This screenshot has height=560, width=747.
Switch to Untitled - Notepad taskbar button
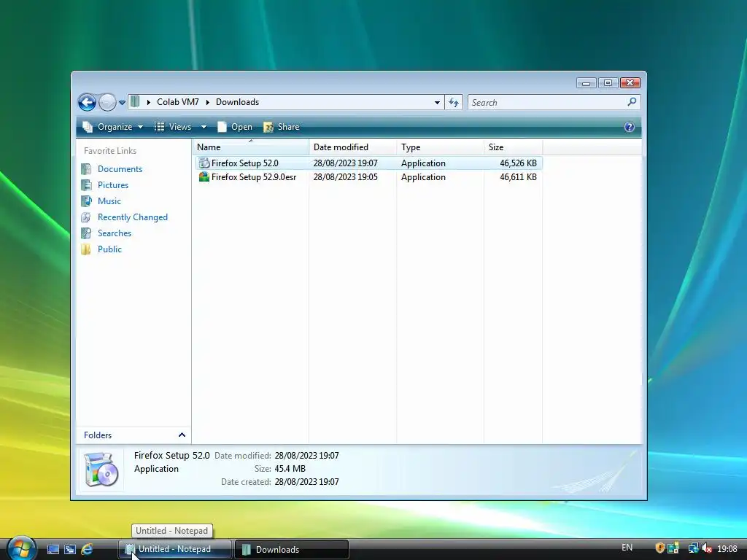pos(175,549)
